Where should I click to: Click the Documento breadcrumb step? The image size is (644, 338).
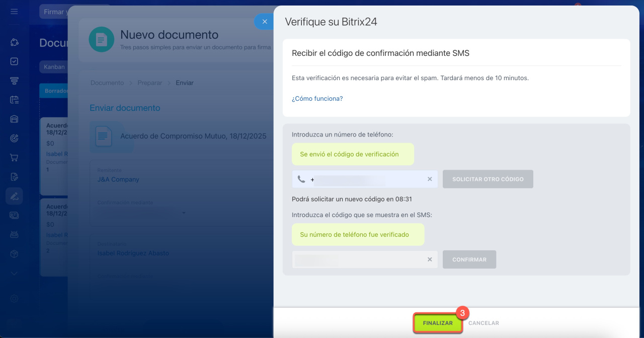pos(107,83)
